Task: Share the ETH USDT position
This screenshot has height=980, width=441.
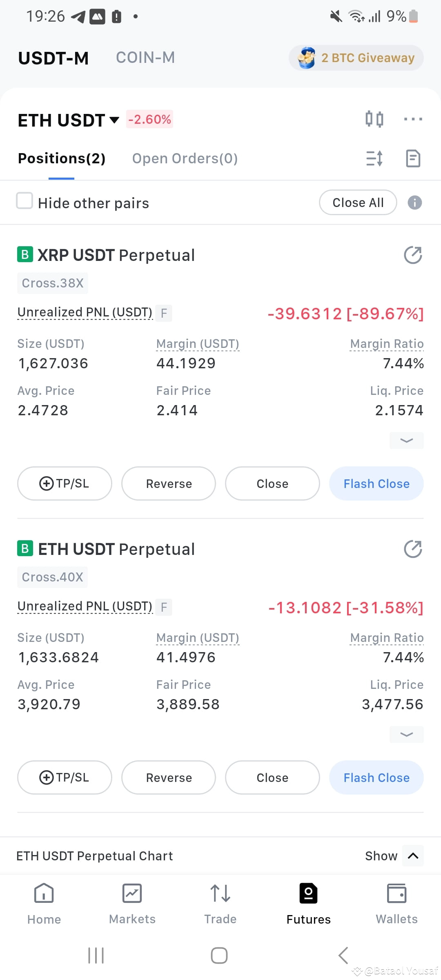Action: tap(413, 549)
